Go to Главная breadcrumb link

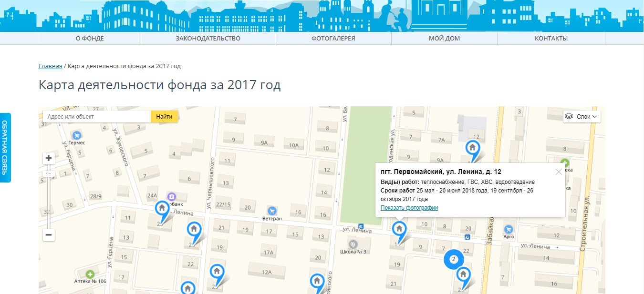(x=50, y=66)
